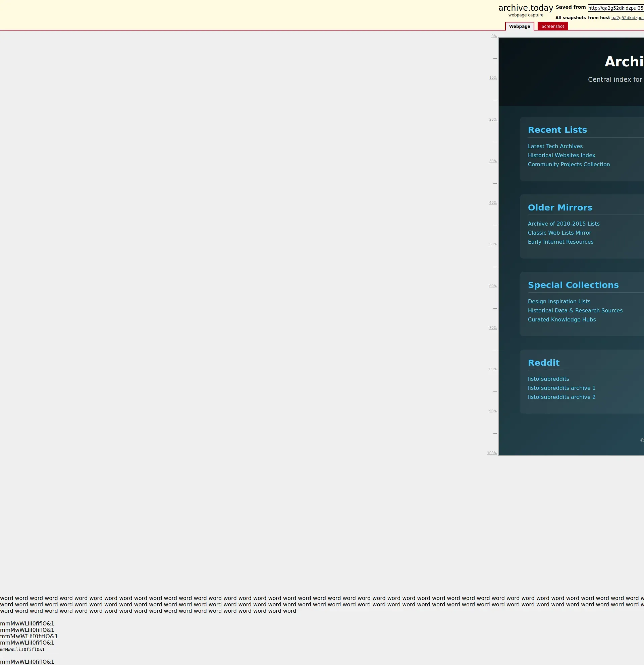
Task: Jump to the 50% page marker
Action: (x=493, y=244)
